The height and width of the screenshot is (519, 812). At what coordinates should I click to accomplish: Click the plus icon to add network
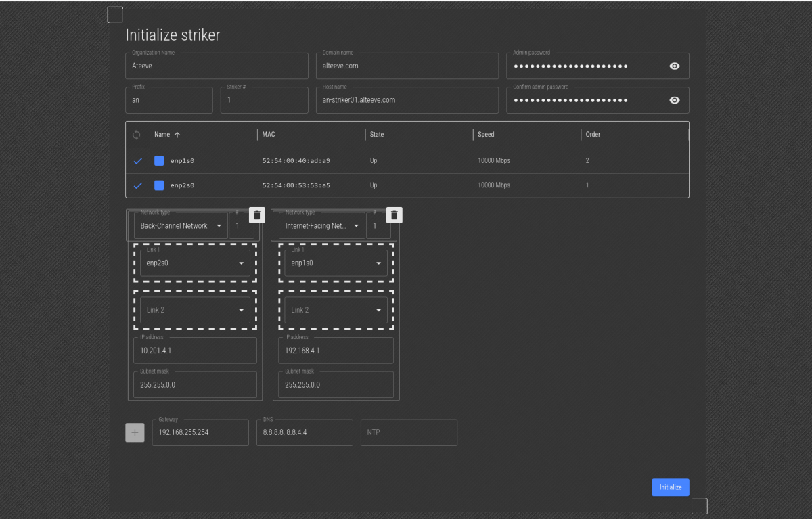coord(135,432)
